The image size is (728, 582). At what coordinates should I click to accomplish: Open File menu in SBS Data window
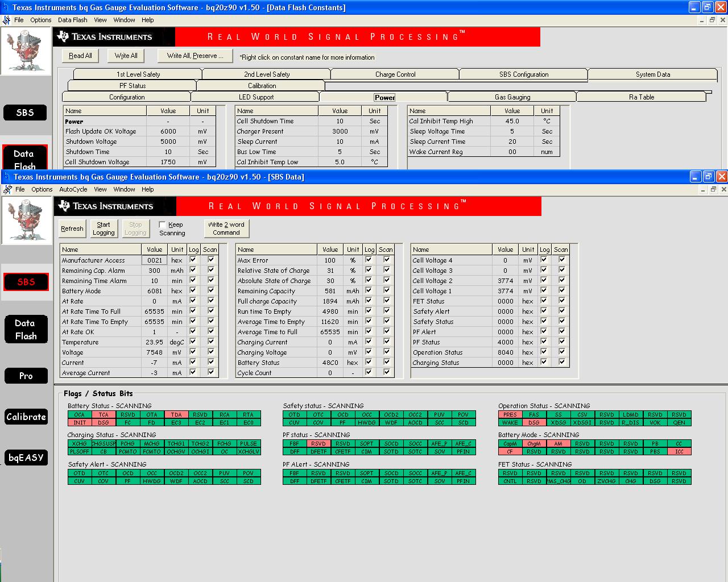(x=20, y=189)
